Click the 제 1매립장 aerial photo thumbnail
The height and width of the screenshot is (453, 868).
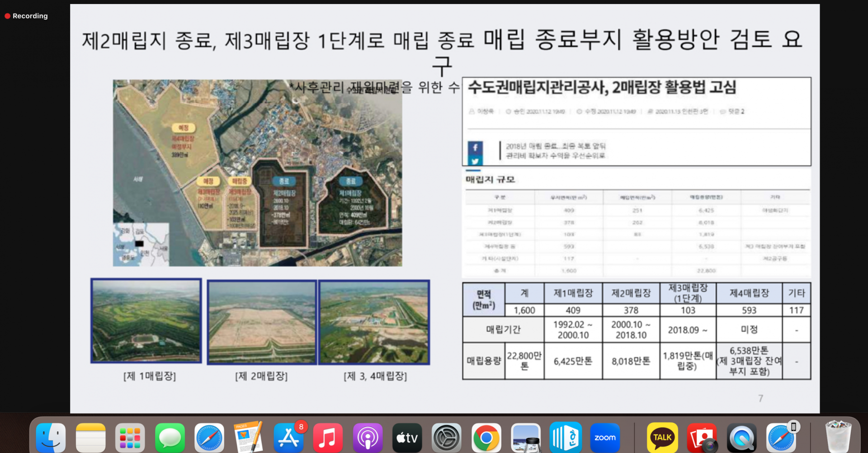point(146,321)
